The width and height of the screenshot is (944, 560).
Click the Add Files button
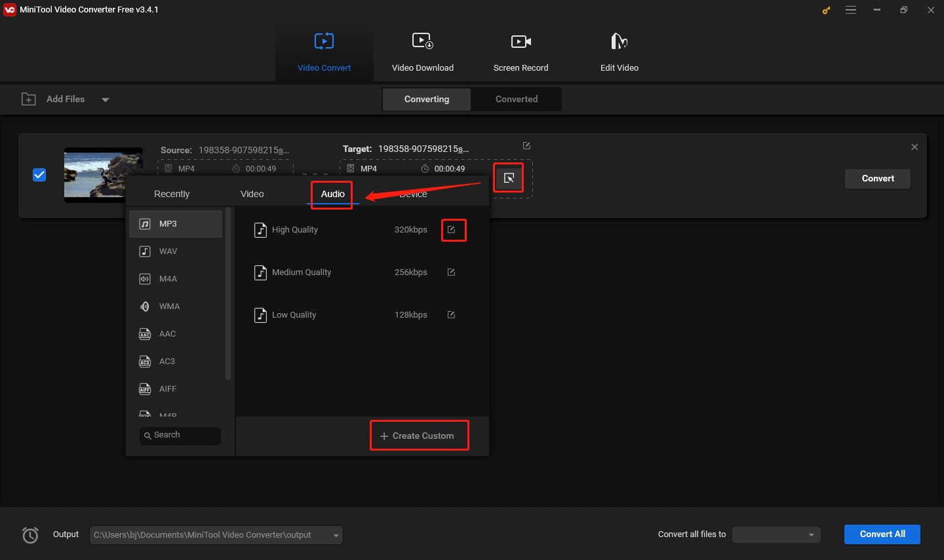coord(54,99)
